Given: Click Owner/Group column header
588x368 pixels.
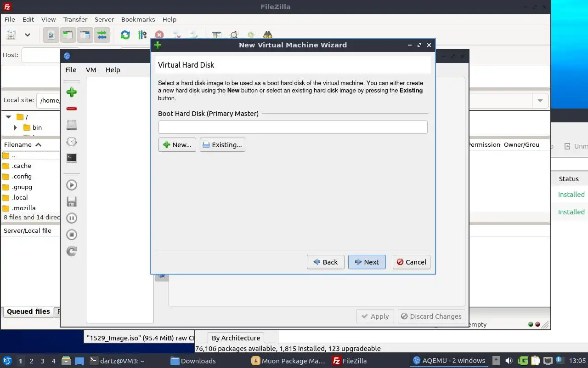Looking at the screenshot, I should click(521, 144).
